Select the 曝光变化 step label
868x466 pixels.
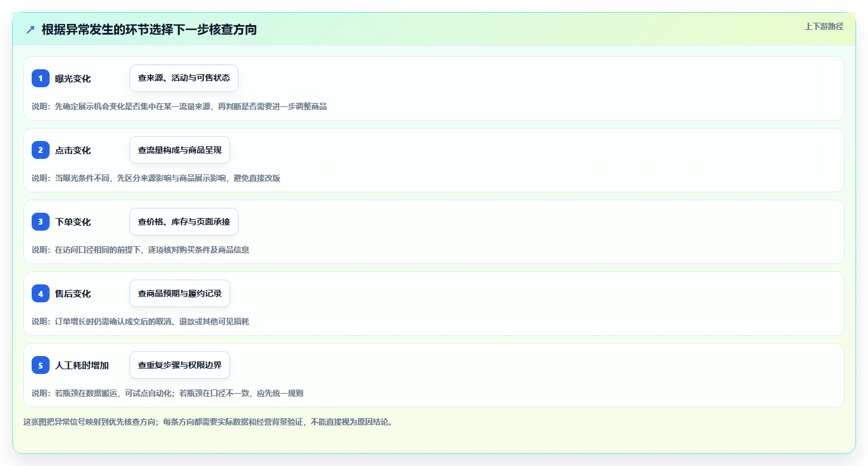tap(73, 79)
